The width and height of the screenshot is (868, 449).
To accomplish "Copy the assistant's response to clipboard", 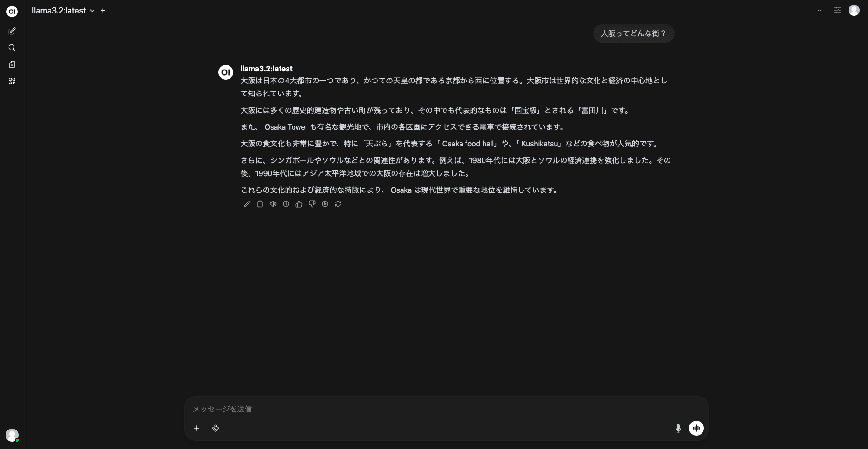I will (x=260, y=204).
